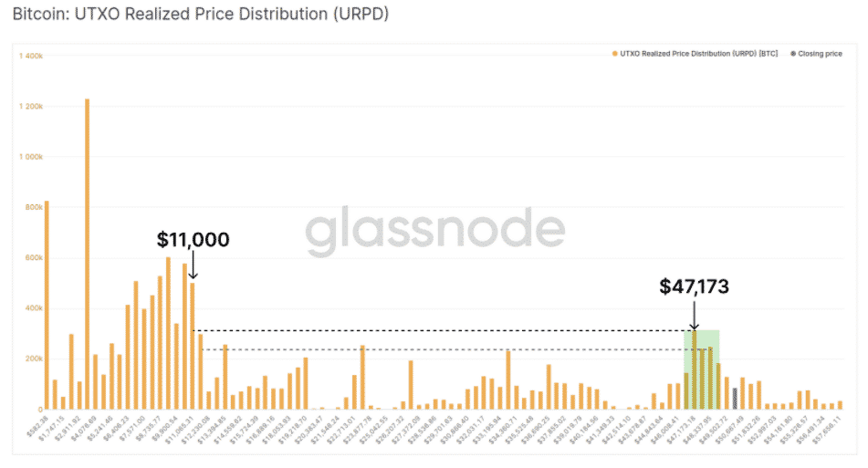Click the 800k y-axis label
The height and width of the screenshot is (468, 868).
click(x=33, y=208)
